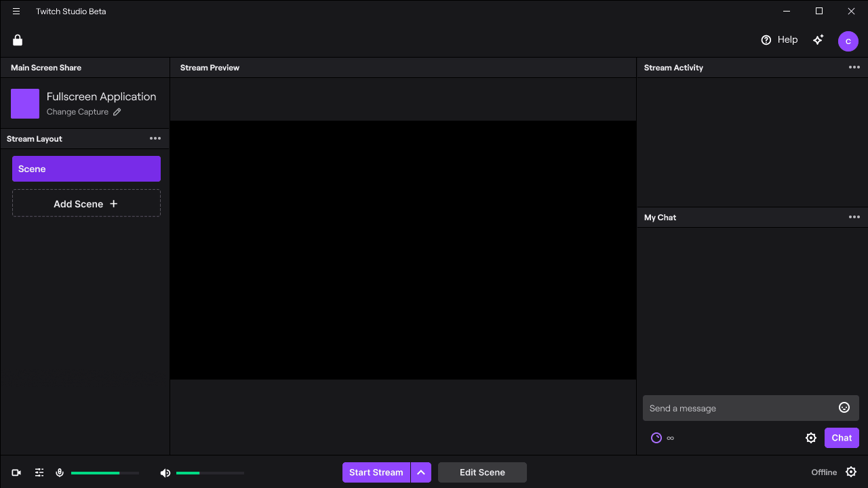Image resolution: width=868 pixels, height=488 pixels.
Task: Open chat settings via the gear icon
Action: pyautogui.click(x=811, y=438)
